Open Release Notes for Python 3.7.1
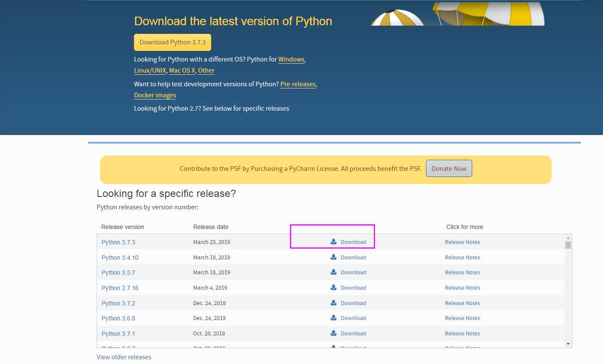603x364 pixels. (x=462, y=333)
